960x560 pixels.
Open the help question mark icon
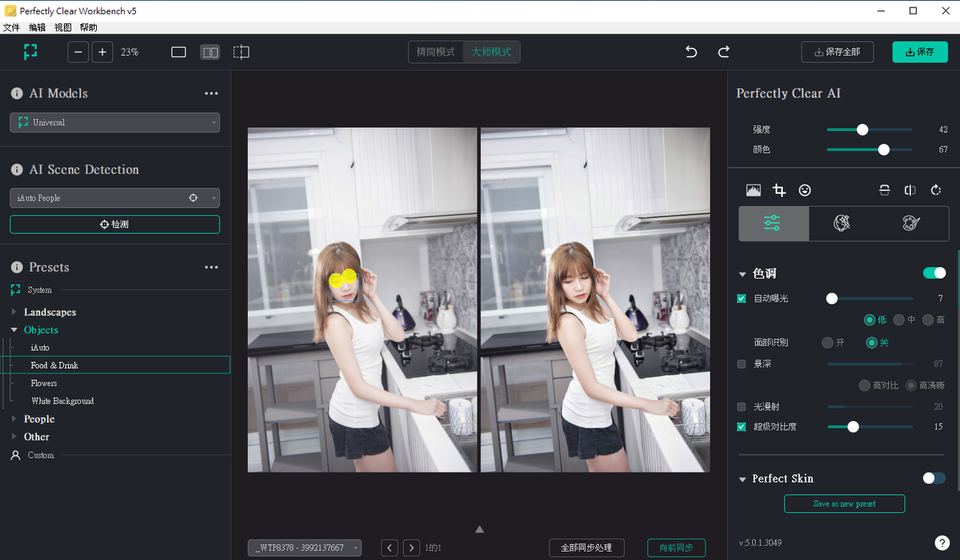click(942, 543)
